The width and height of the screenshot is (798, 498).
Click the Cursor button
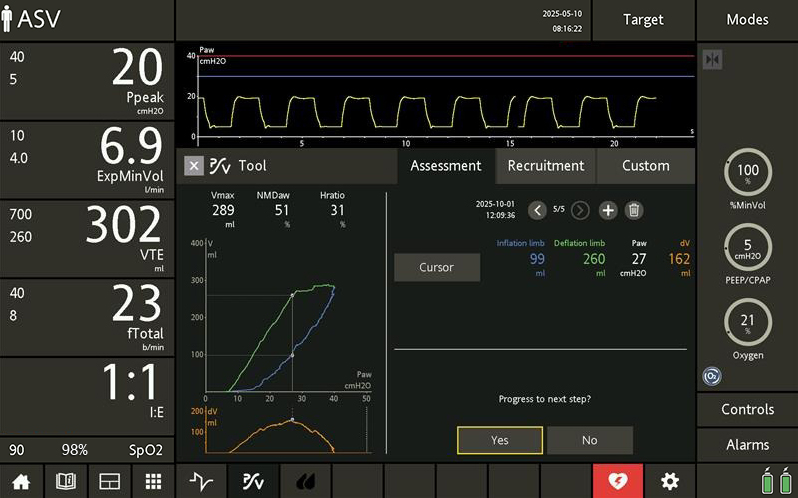[x=436, y=267]
